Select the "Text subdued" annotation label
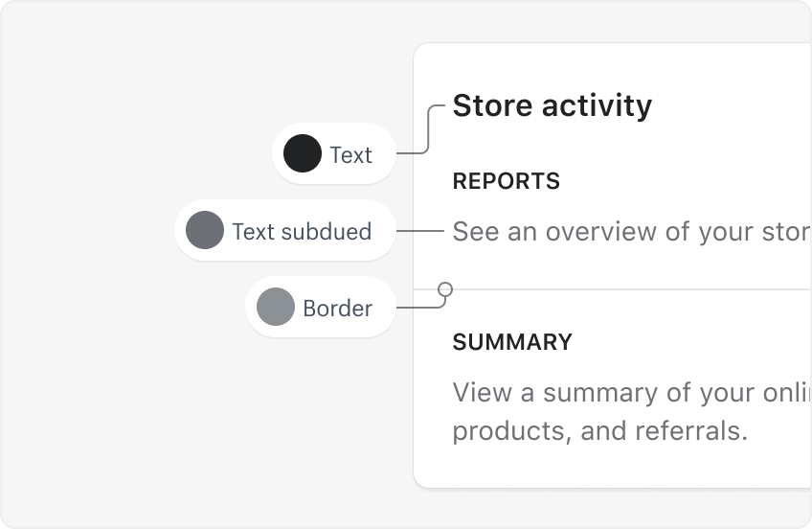This screenshot has height=529, width=812. (x=302, y=231)
